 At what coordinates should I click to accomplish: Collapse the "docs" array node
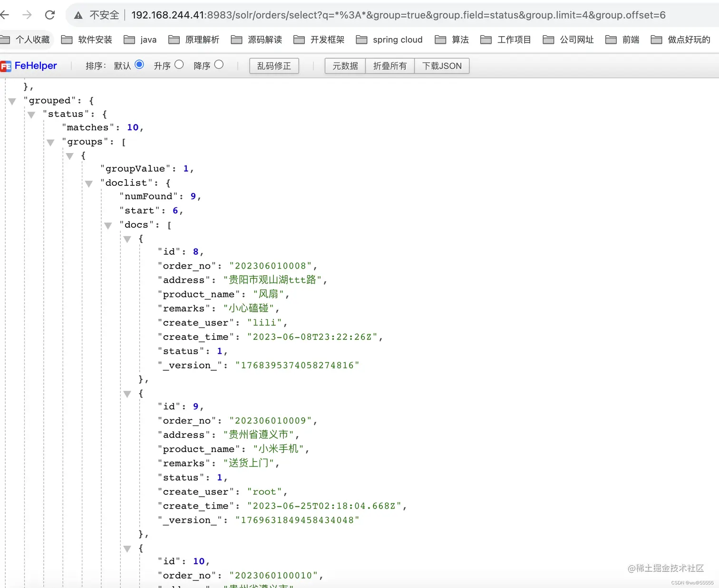(108, 225)
